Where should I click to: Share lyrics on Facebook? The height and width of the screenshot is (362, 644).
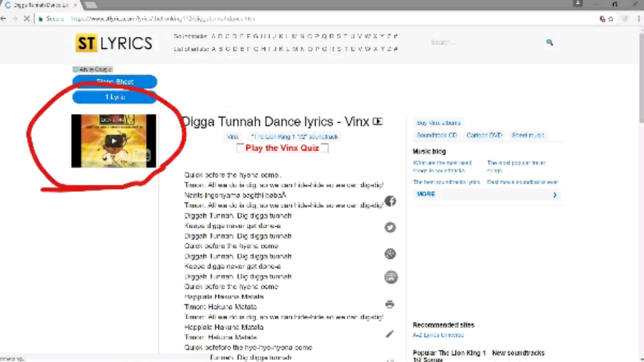coord(390,201)
